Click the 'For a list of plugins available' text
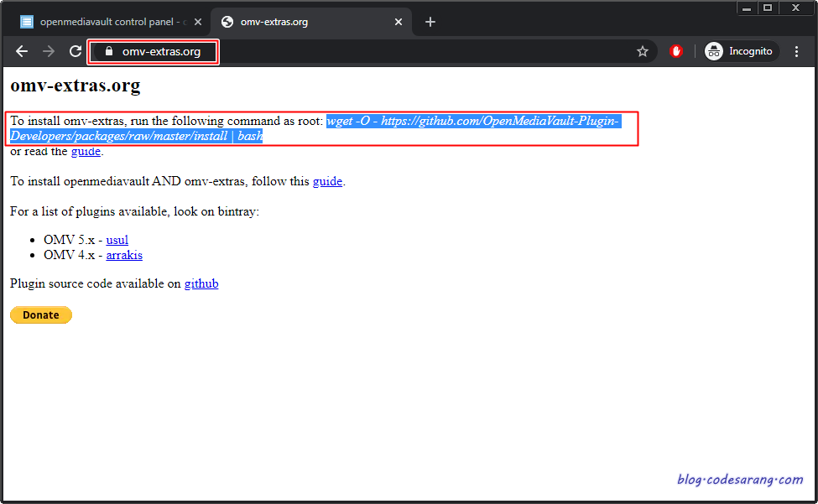 coord(134,211)
